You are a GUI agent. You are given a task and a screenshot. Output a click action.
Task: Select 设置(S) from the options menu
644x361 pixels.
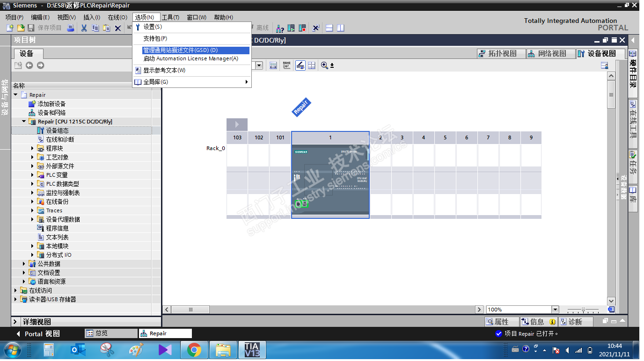pos(192,27)
